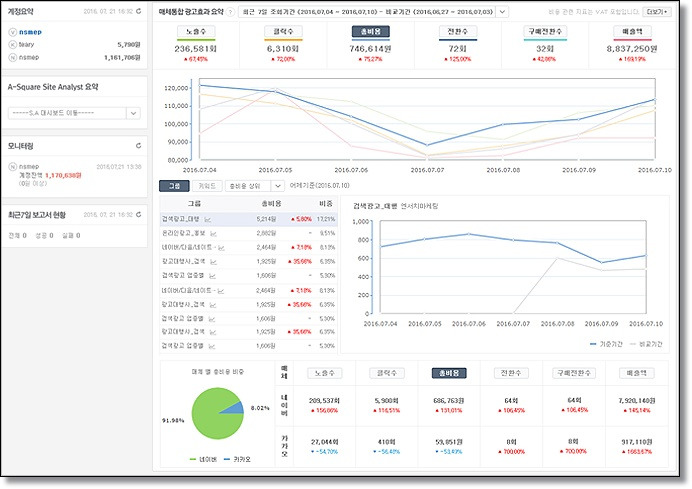Open the help question mark icon
The image size is (692, 489).
tap(230, 12)
